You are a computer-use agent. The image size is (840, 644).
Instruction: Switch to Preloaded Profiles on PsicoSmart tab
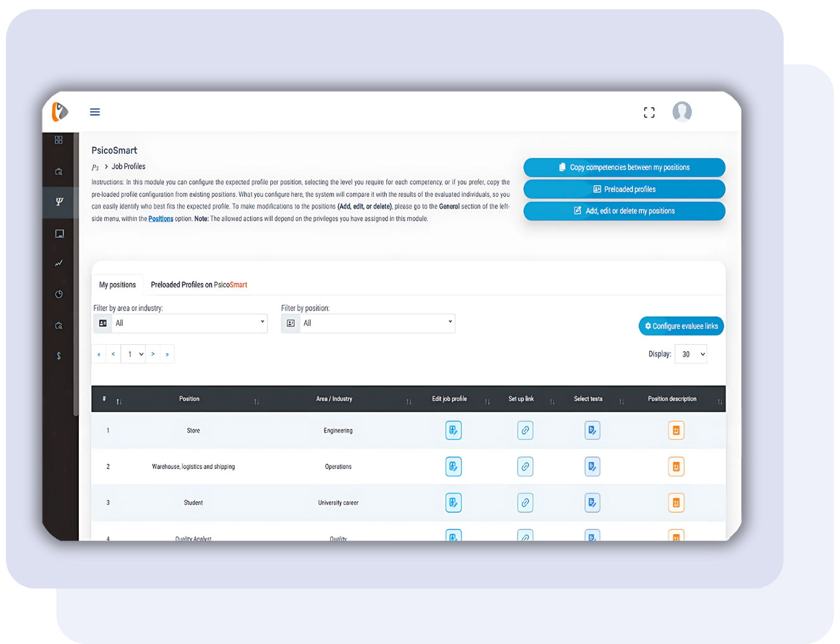click(x=199, y=285)
